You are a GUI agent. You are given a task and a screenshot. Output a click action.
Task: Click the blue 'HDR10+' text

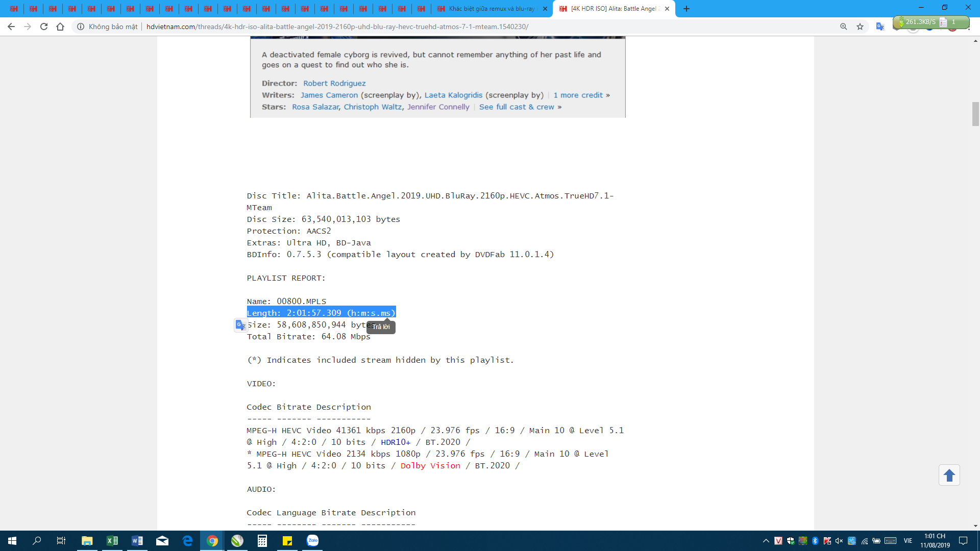[x=396, y=442]
